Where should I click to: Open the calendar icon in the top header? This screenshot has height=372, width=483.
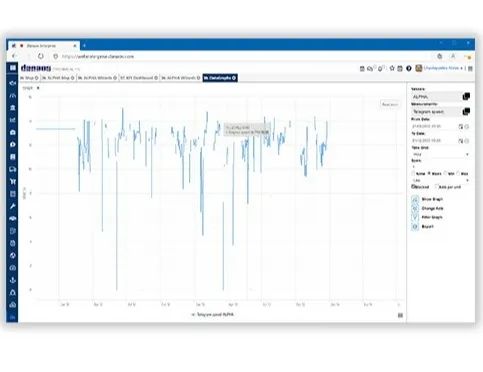(x=400, y=68)
